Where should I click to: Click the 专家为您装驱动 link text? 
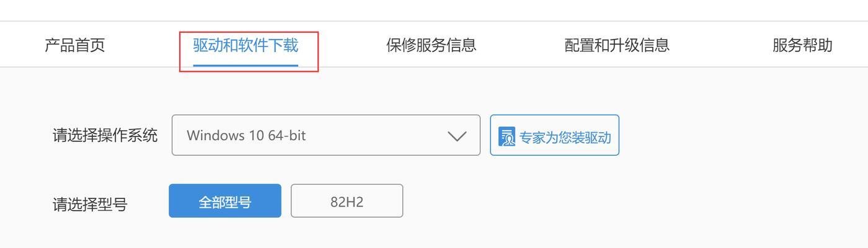[x=565, y=137]
